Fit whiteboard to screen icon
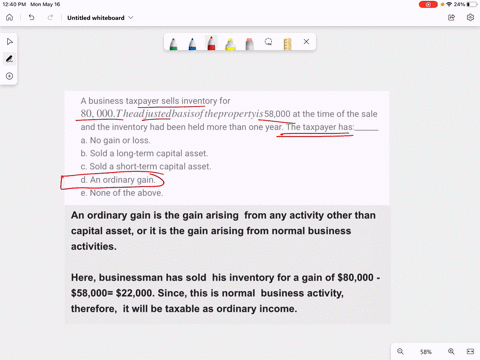 [x=470, y=351]
